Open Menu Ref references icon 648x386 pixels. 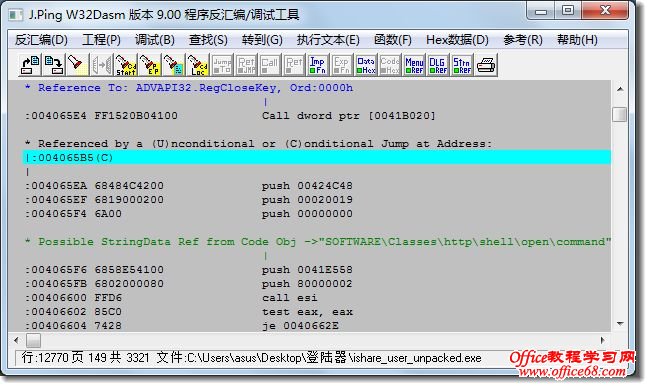click(x=414, y=65)
